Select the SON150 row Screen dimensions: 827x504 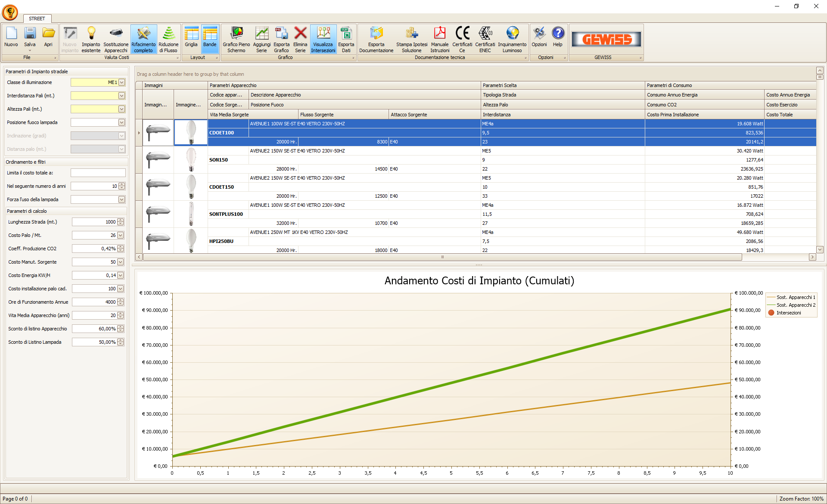point(476,160)
